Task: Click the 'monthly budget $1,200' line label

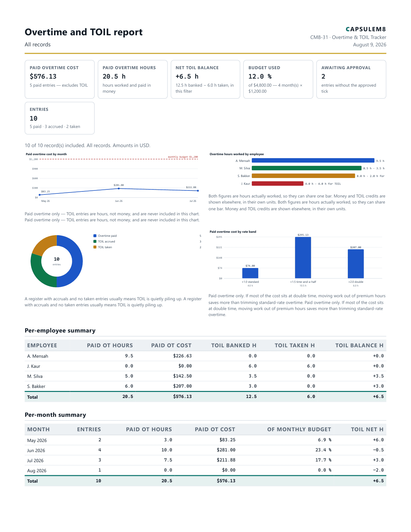Action: coord(183,157)
